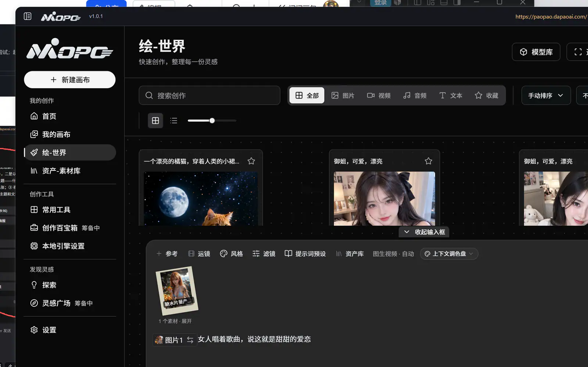Favorite the middle 御姐，可爱，漂亮 card
The image size is (588, 367).
click(x=429, y=161)
